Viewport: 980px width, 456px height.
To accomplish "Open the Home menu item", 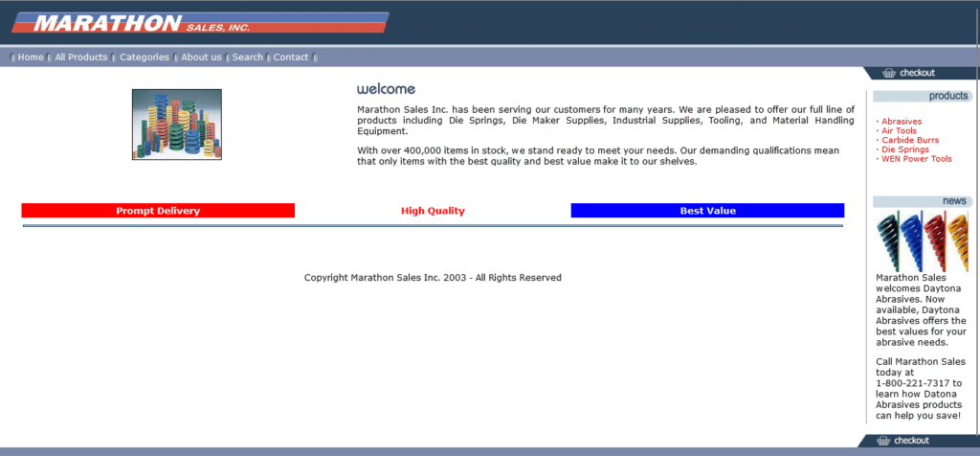I will pyautogui.click(x=31, y=57).
